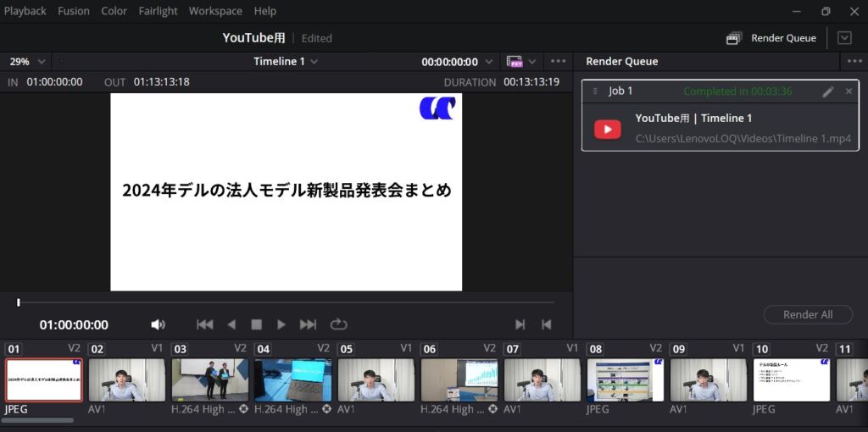
Task: Open the proxy icon dropdown arrow
Action: (532, 61)
